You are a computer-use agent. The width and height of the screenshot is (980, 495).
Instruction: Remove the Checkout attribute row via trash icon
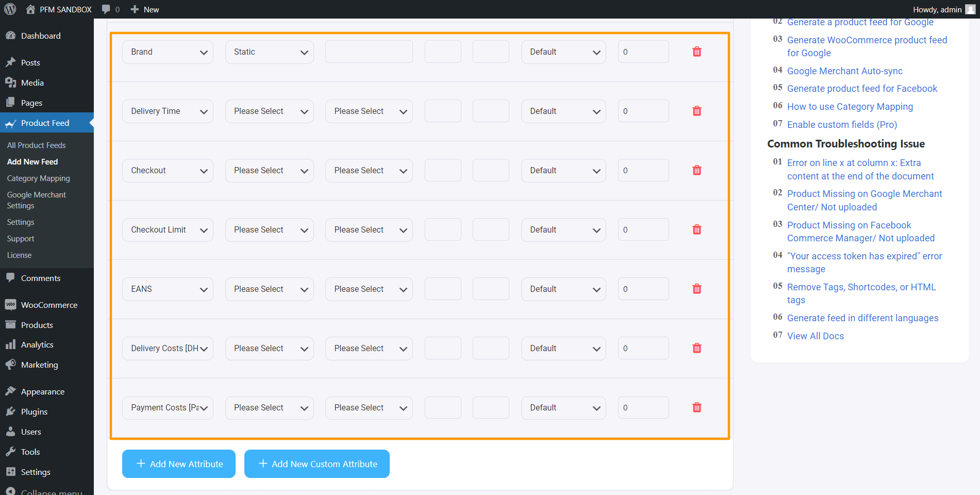pos(696,170)
